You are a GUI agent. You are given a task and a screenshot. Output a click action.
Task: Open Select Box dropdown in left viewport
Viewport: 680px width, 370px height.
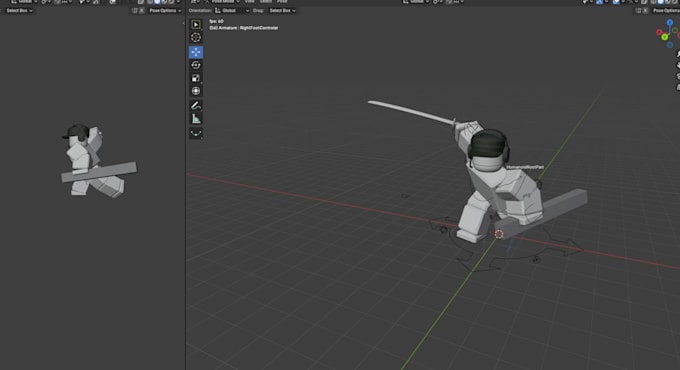point(20,10)
